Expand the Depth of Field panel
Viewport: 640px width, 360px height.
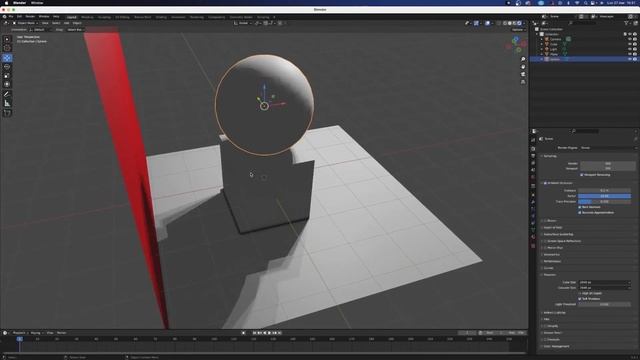552,227
